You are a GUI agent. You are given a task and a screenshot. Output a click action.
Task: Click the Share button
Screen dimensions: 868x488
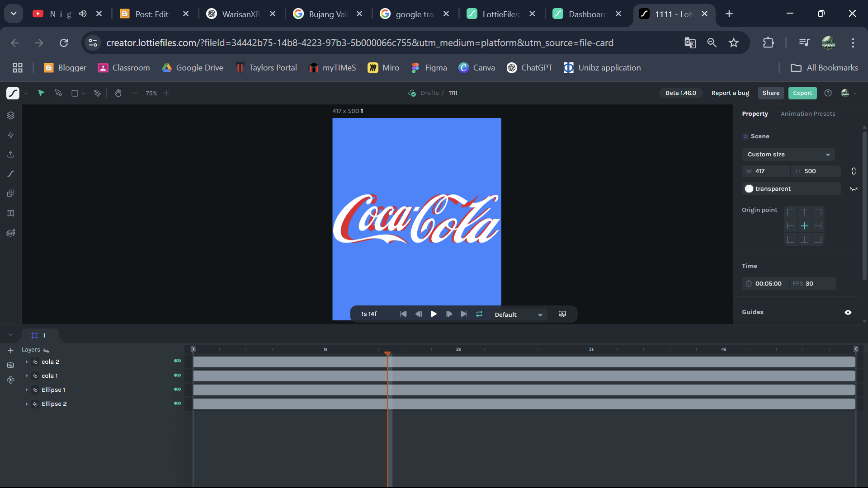[x=771, y=93]
